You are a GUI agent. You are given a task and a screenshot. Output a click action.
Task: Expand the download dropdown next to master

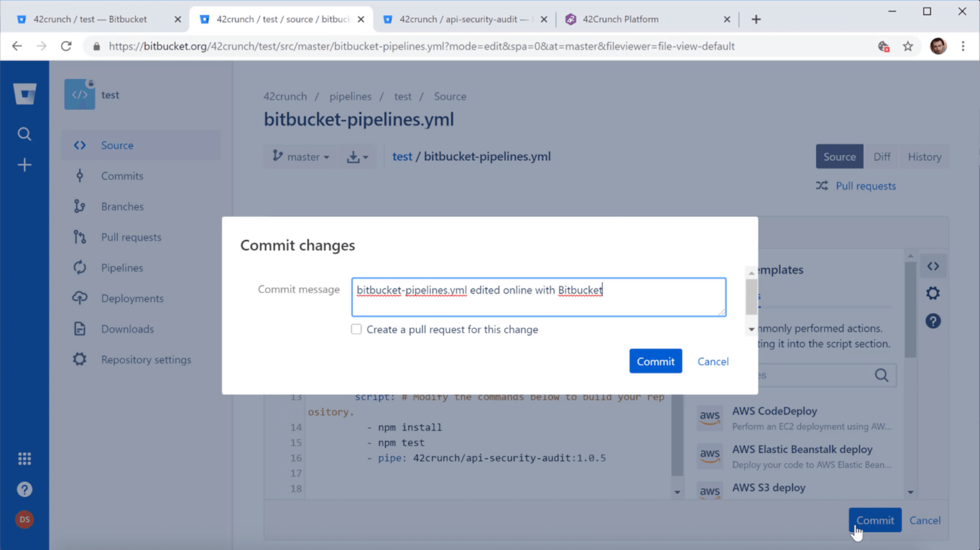click(x=357, y=156)
